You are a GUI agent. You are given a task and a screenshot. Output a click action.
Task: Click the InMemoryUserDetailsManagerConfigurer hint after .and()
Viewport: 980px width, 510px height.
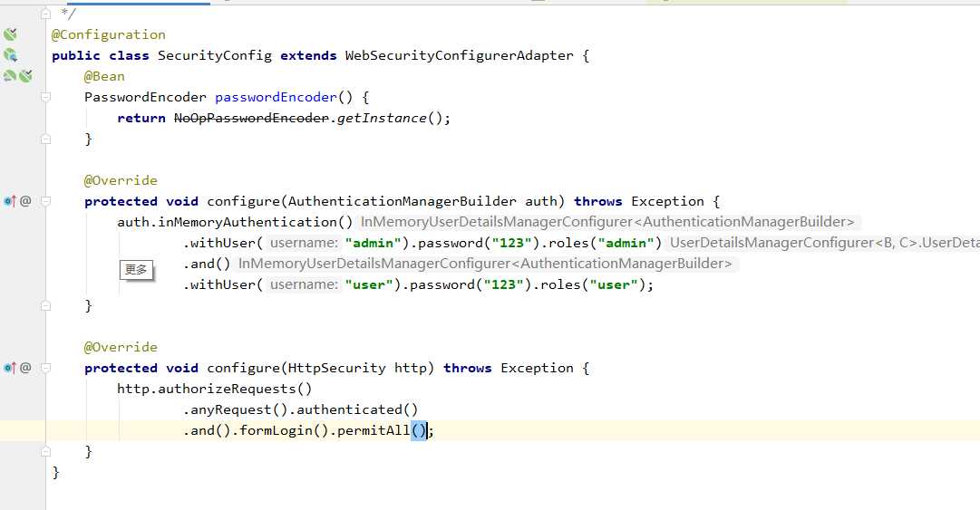coord(485,264)
